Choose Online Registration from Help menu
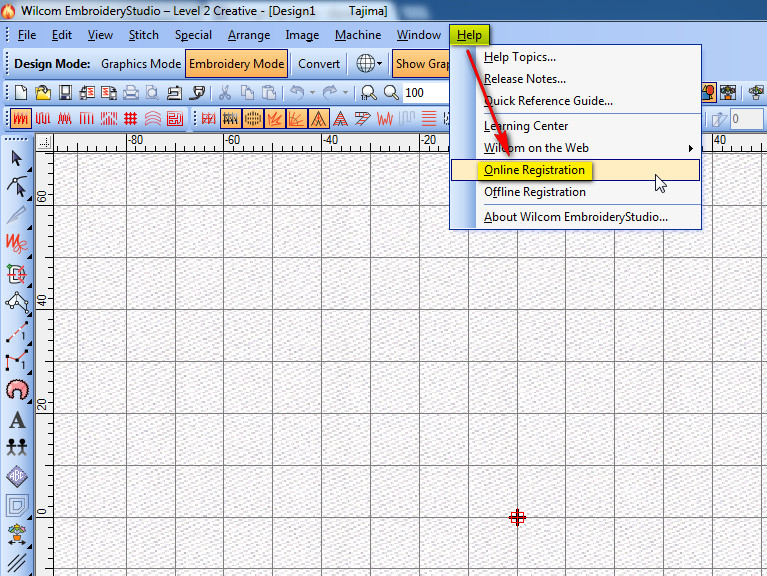This screenshot has width=767, height=576. (575, 170)
